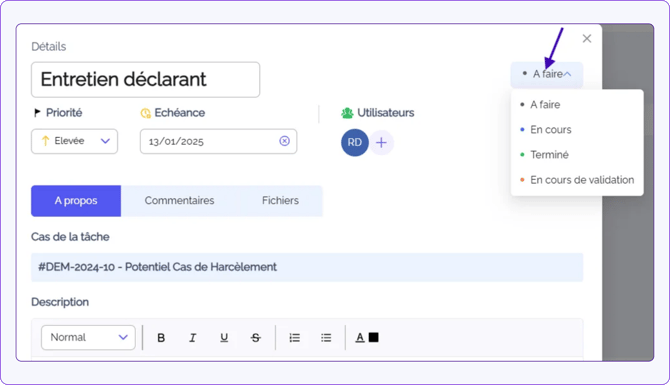Toggle bold formatting
The width and height of the screenshot is (670, 385).
click(x=161, y=338)
